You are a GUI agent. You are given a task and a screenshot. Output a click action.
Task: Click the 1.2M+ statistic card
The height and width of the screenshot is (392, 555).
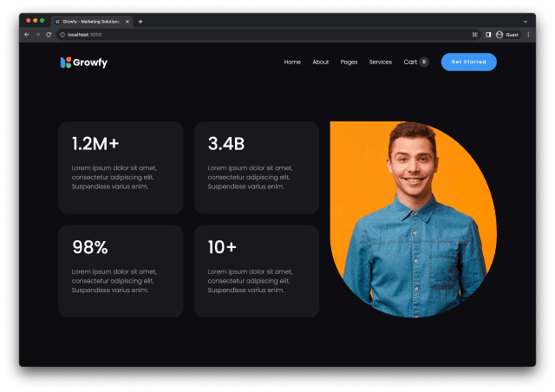121,167
